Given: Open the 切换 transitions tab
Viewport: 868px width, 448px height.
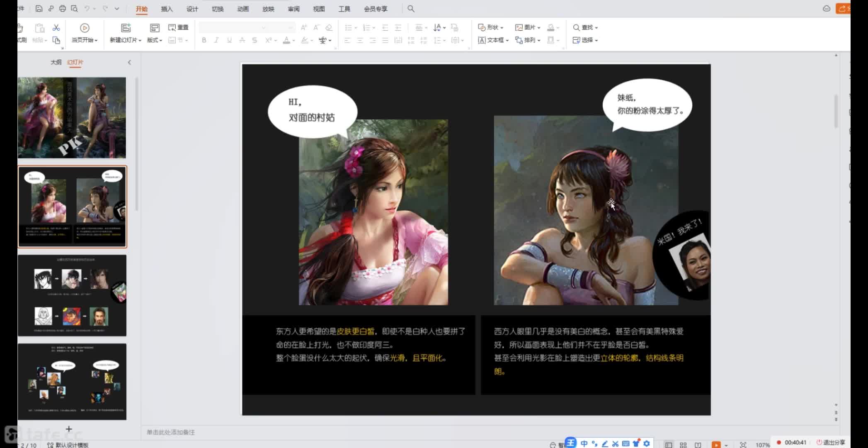Looking at the screenshot, I should tap(218, 9).
